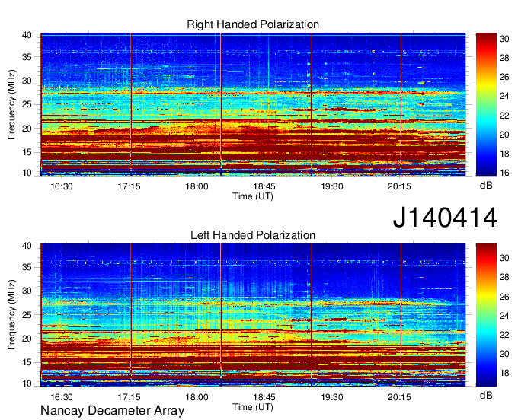Click the Left Handed plot's dB color bar
This screenshot has width=518, height=420.
[486, 315]
